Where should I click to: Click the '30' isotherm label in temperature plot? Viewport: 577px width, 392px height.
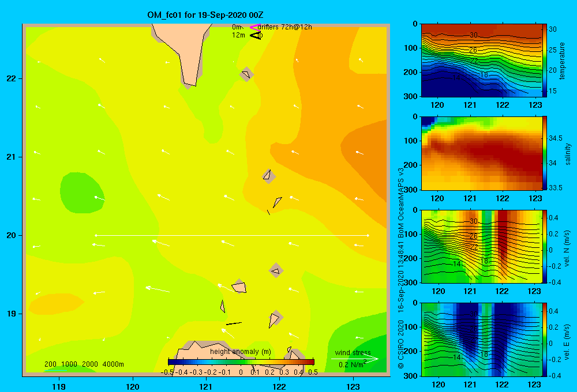pos(473,35)
